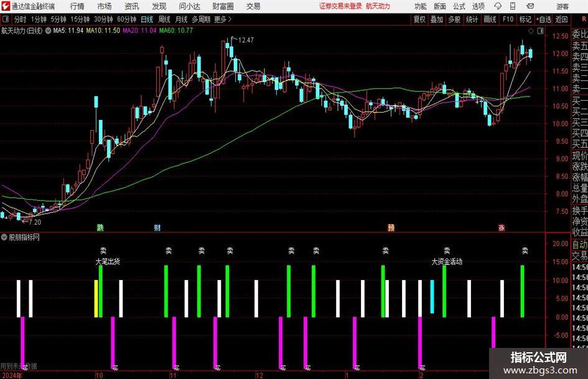The height and width of the screenshot is (379, 588).
Task: Click the mobile phone icon
Action: 513,6
